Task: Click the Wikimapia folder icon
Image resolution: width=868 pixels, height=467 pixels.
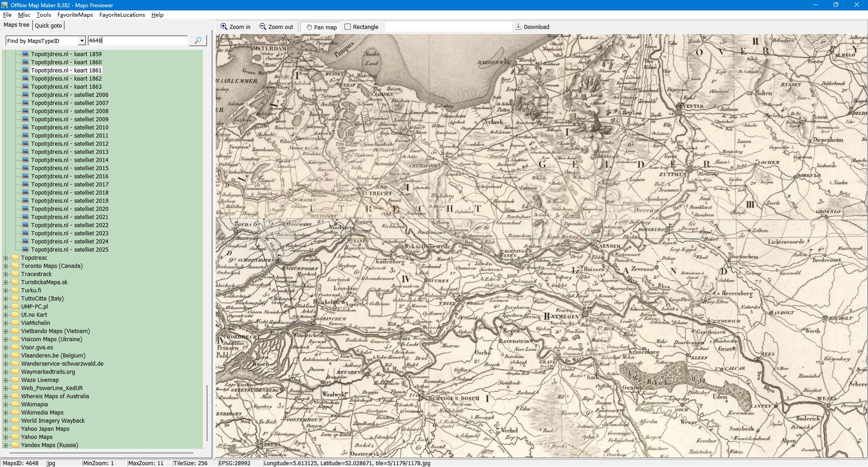Action: [15, 405]
